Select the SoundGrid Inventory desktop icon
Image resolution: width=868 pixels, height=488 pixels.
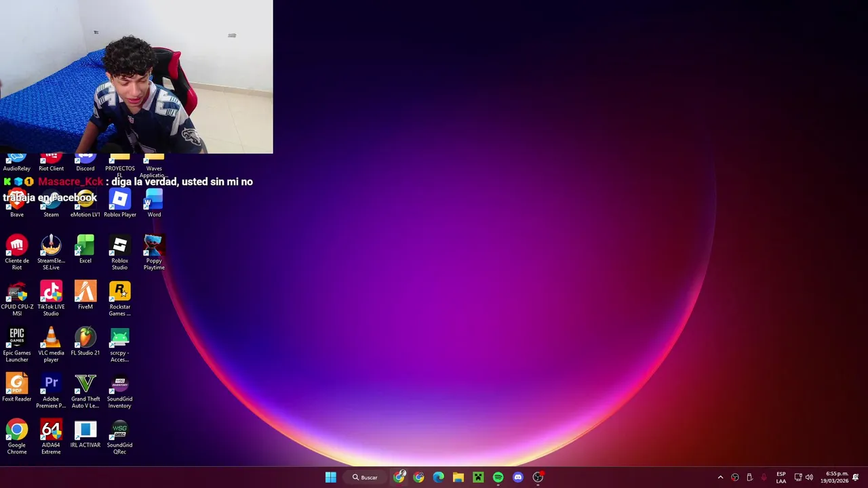coord(119,391)
